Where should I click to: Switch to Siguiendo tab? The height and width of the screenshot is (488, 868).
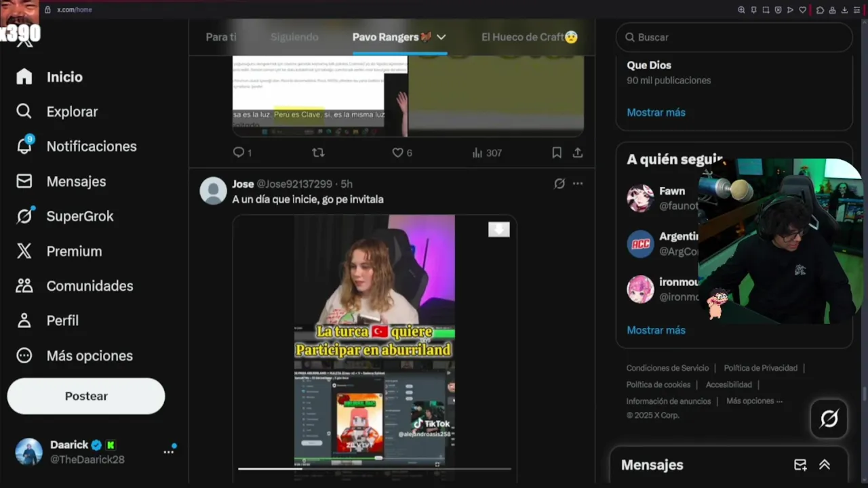tap(294, 37)
